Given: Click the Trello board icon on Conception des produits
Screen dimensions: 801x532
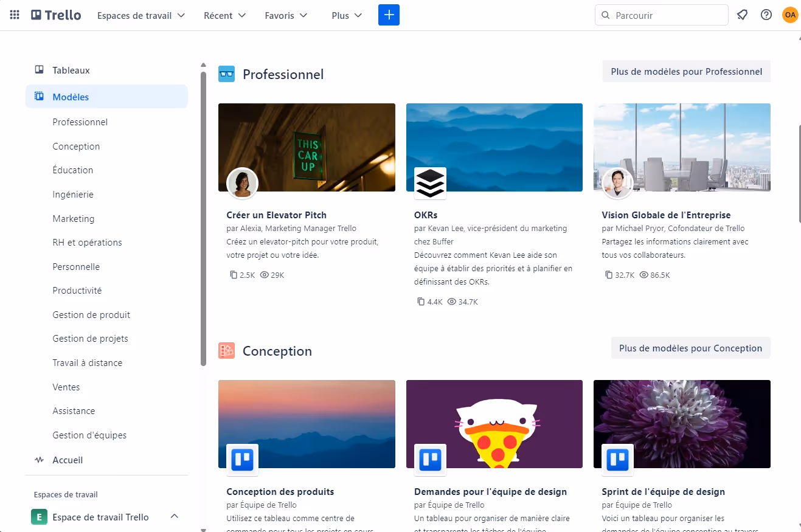Looking at the screenshot, I should tap(241, 460).
